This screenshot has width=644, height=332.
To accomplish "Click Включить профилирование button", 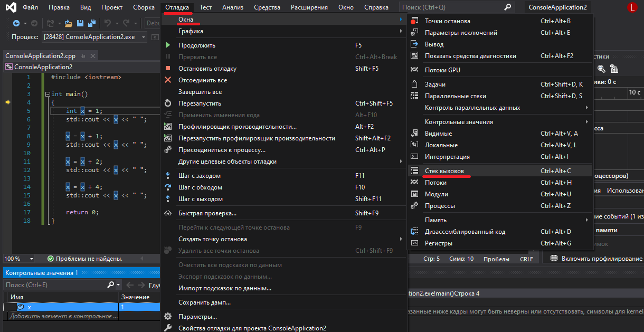I will pos(596,259).
